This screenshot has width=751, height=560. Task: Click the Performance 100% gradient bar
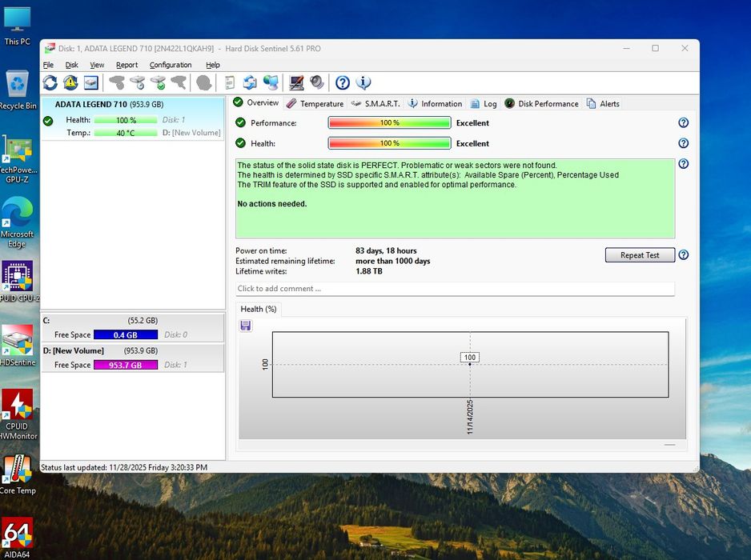click(x=389, y=123)
